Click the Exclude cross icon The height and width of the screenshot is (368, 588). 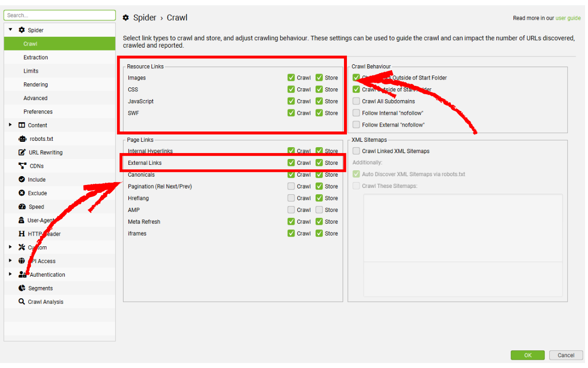click(x=22, y=193)
